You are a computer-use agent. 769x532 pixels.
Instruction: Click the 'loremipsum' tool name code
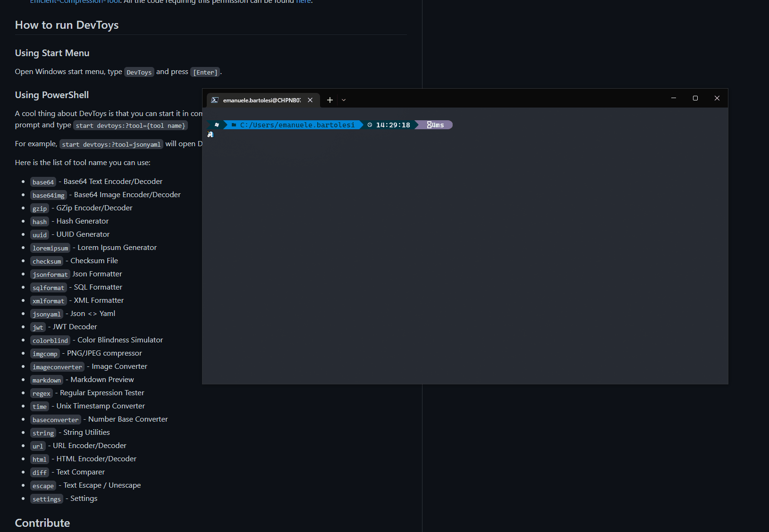click(51, 248)
